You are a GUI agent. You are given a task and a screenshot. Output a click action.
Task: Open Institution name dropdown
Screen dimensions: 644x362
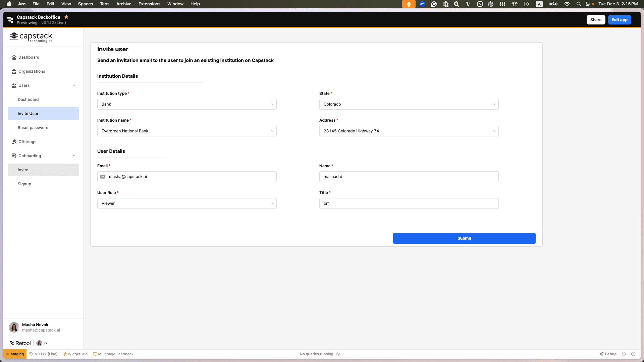coord(187,131)
